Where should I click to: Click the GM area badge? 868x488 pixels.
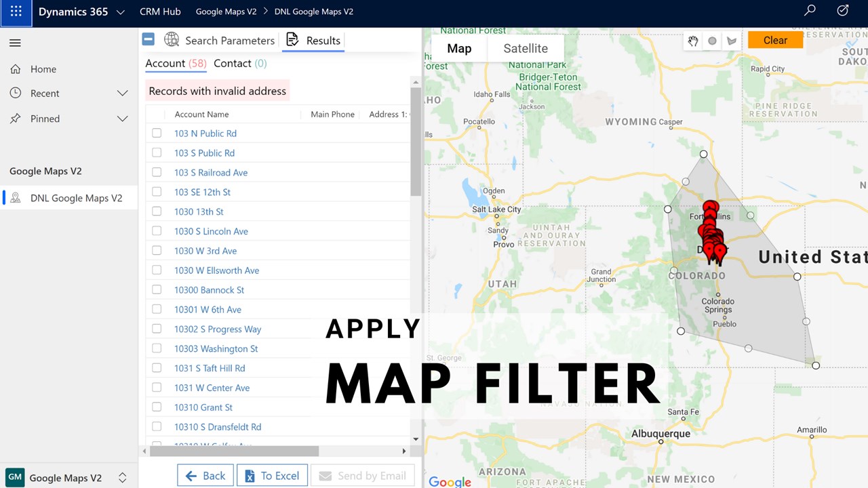point(15,477)
